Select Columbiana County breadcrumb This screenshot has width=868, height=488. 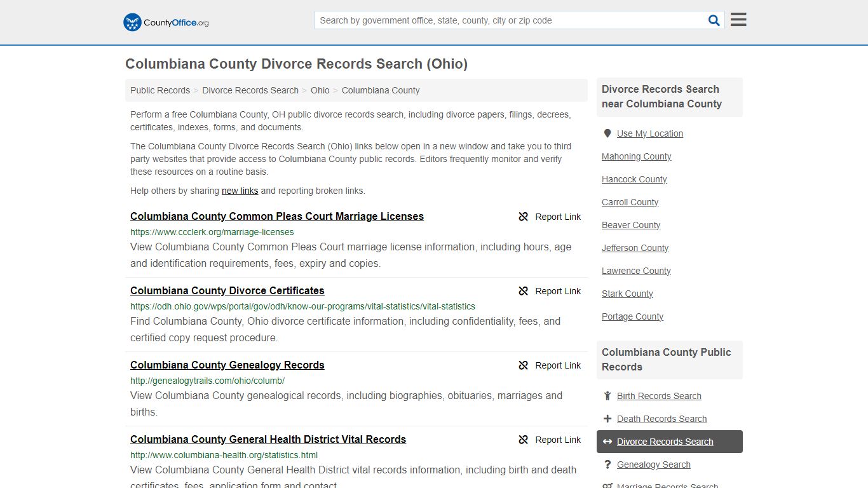(x=381, y=90)
